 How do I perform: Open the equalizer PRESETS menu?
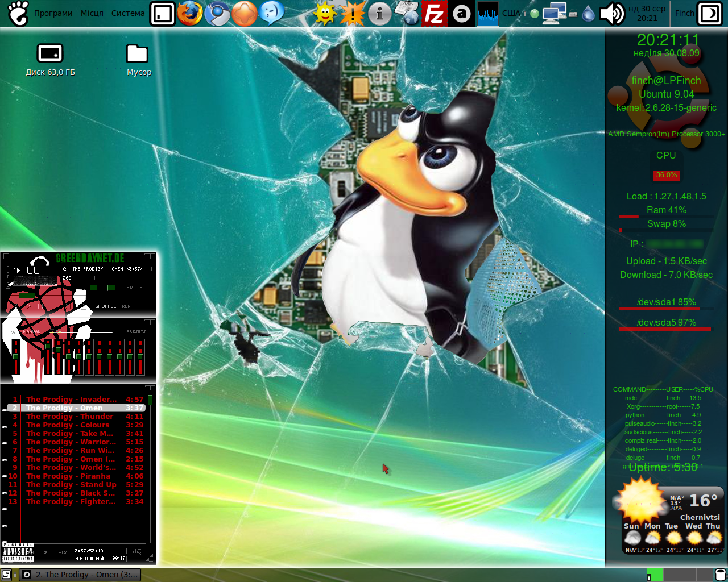(x=136, y=332)
